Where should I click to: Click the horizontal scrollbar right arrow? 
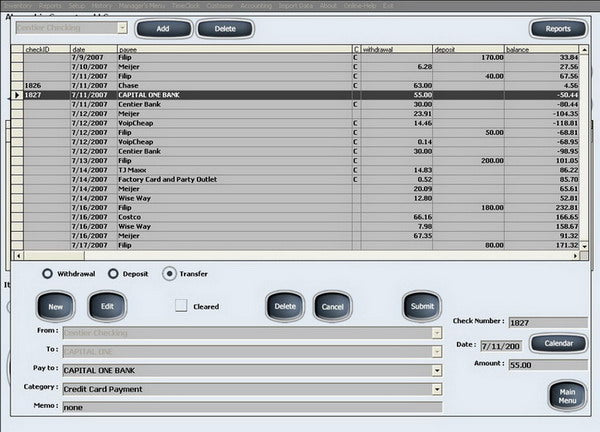coord(576,256)
